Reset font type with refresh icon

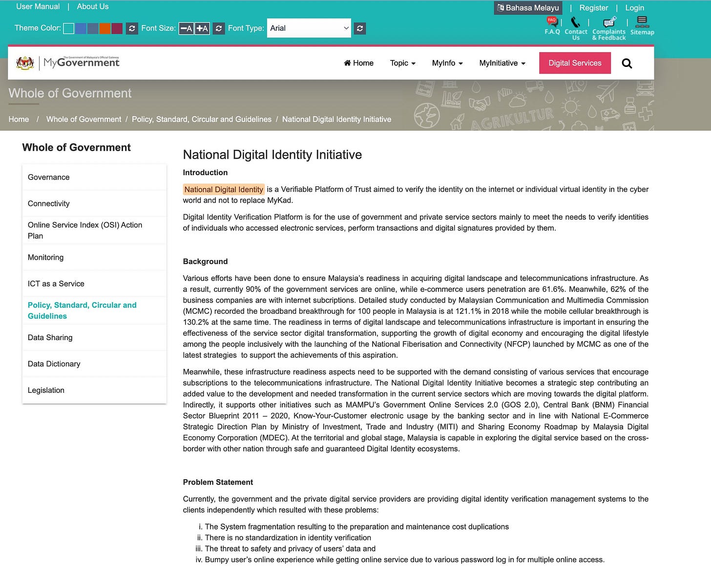360,28
